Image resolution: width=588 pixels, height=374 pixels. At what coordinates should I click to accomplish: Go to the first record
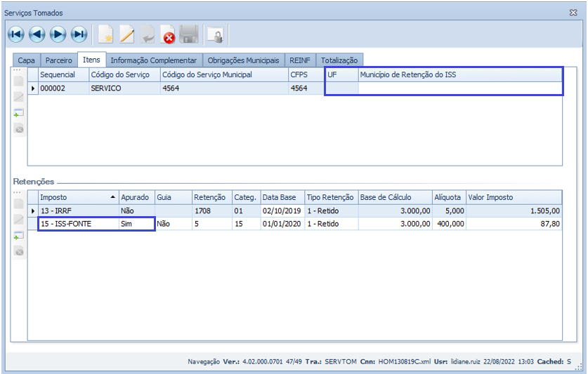point(15,34)
